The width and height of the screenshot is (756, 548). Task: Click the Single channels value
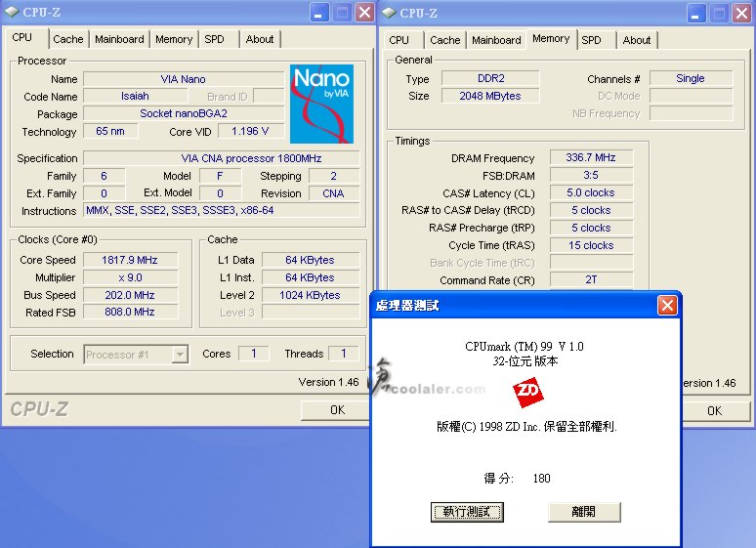(691, 78)
